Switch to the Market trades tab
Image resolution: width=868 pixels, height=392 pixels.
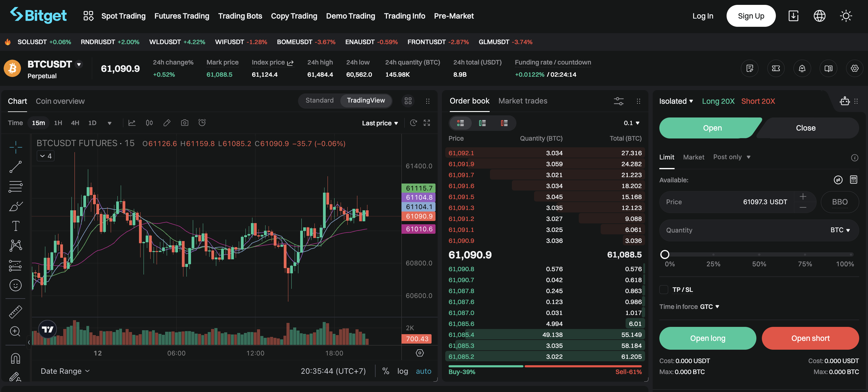[x=522, y=101]
